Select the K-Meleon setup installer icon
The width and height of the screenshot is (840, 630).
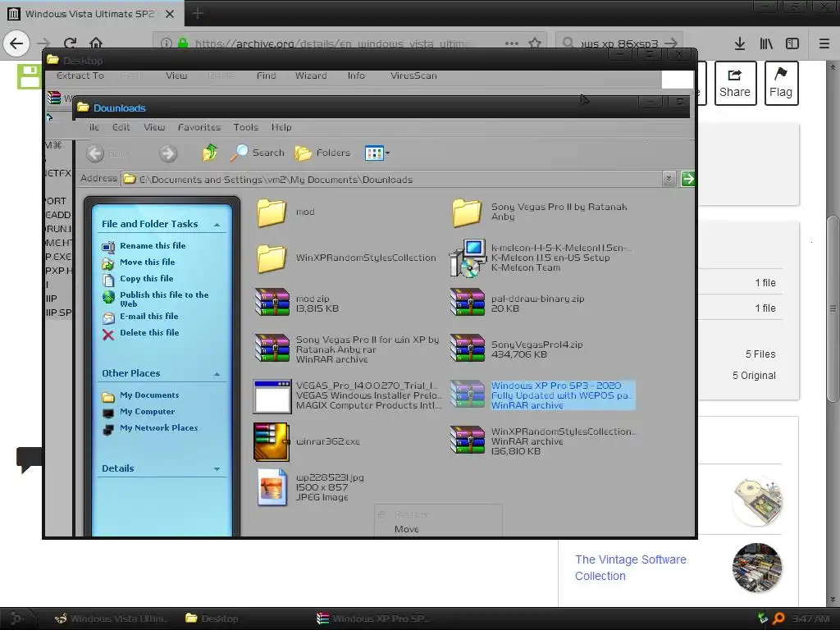tap(468, 258)
